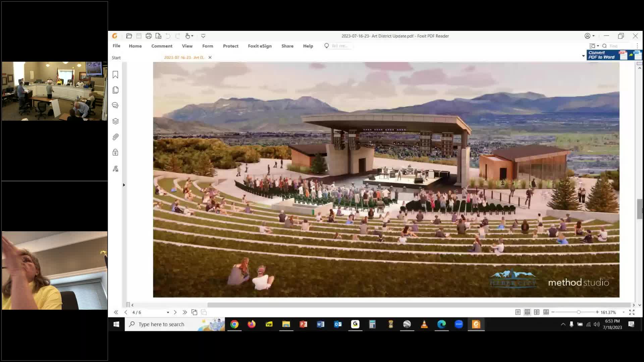Open the Attachments paperclip panel
Screen dimensions: 644x362
click(115, 137)
